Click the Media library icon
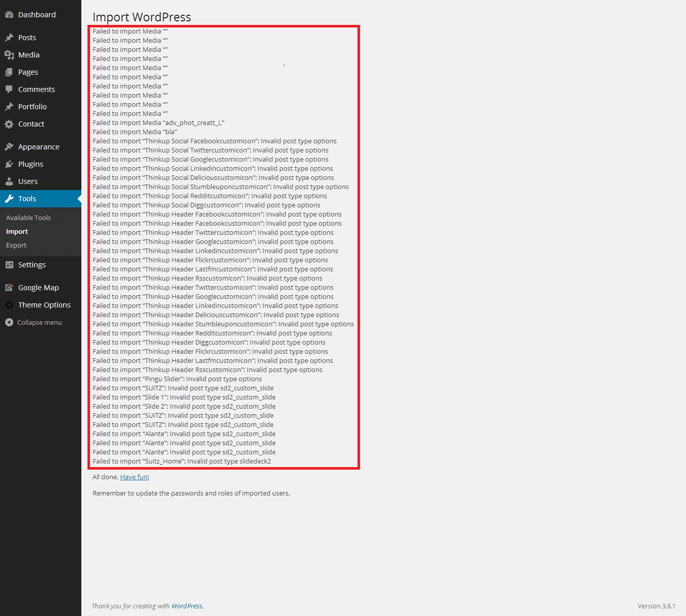Screen dimensions: 686x616 coord(9,55)
